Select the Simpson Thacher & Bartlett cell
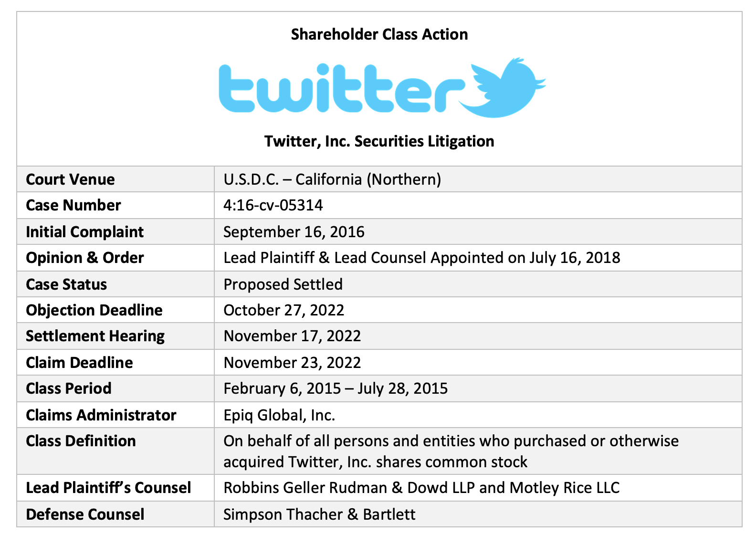This screenshot has width=756, height=545. pos(319,514)
